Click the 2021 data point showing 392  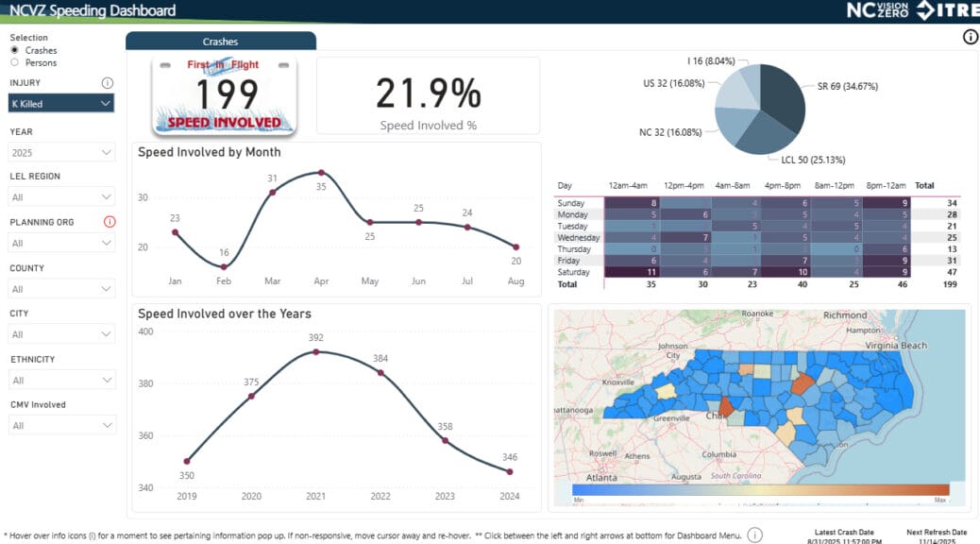pyautogui.click(x=315, y=351)
